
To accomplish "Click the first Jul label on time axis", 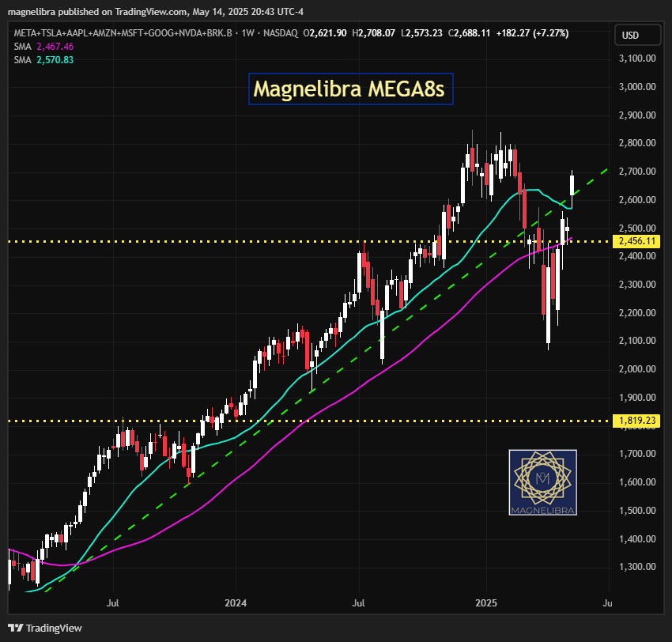I will 113,603.
